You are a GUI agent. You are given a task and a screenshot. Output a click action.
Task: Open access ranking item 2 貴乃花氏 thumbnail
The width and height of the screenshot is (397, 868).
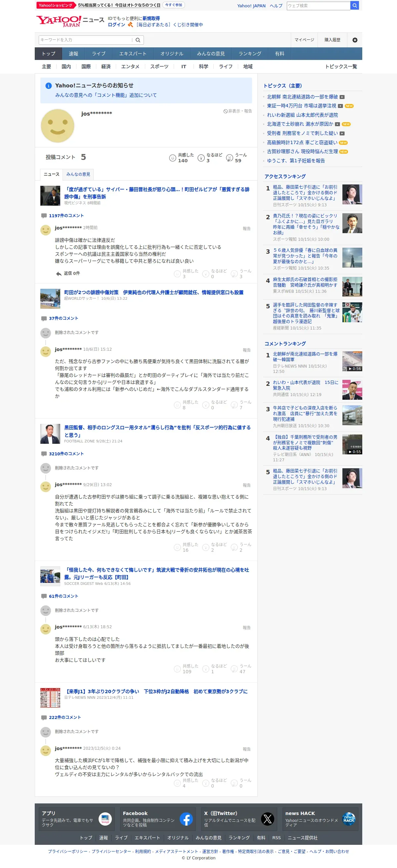[x=352, y=224]
